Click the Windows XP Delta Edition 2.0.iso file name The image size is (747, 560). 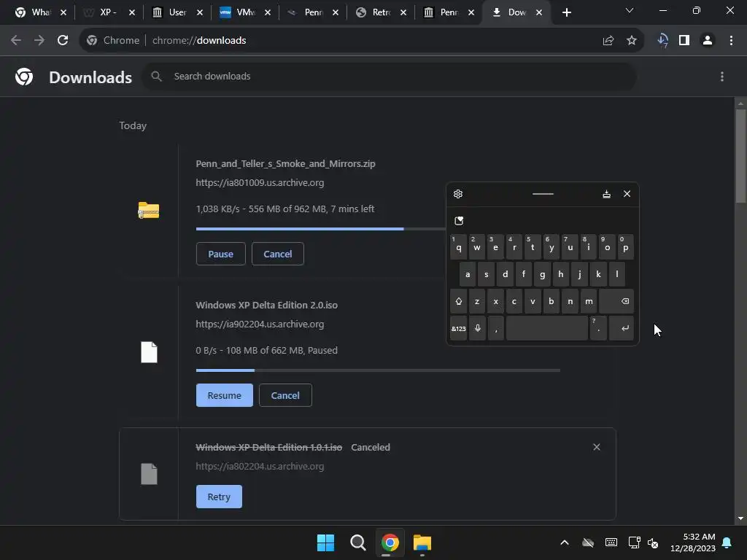click(x=267, y=305)
